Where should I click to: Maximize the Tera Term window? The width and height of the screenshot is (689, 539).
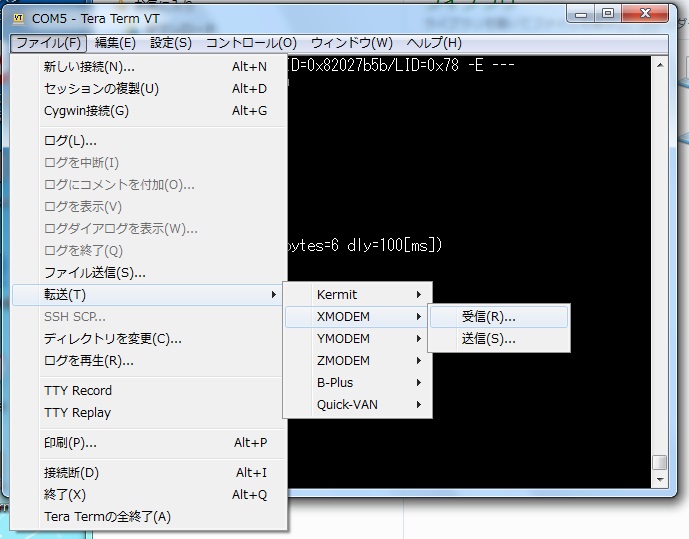pyautogui.click(x=608, y=14)
